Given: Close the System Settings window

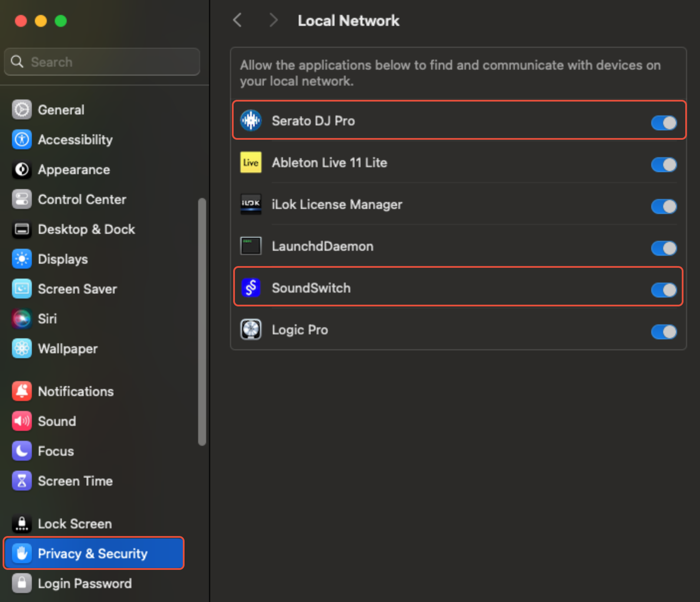Looking at the screenshot, I should coord(21,21).
